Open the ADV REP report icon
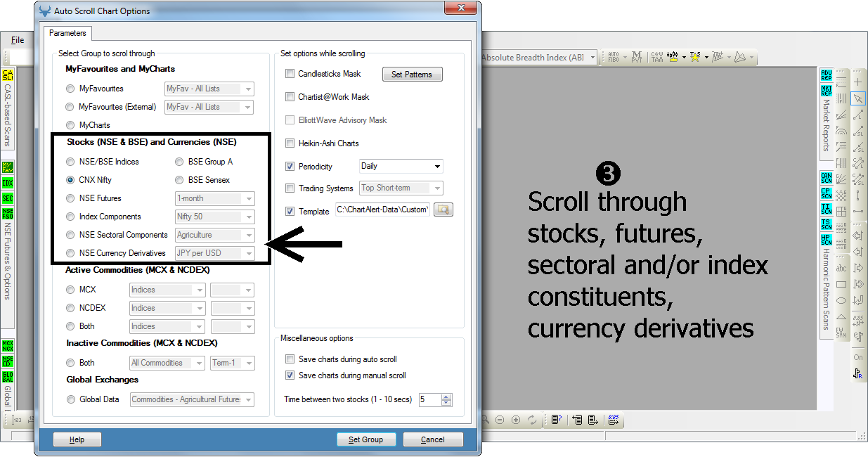This screenshot has height=457, width=868. [827, 76]
